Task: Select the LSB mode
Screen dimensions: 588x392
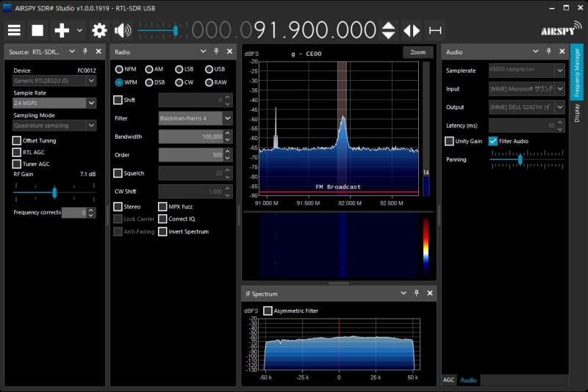Action: [179, 69]
